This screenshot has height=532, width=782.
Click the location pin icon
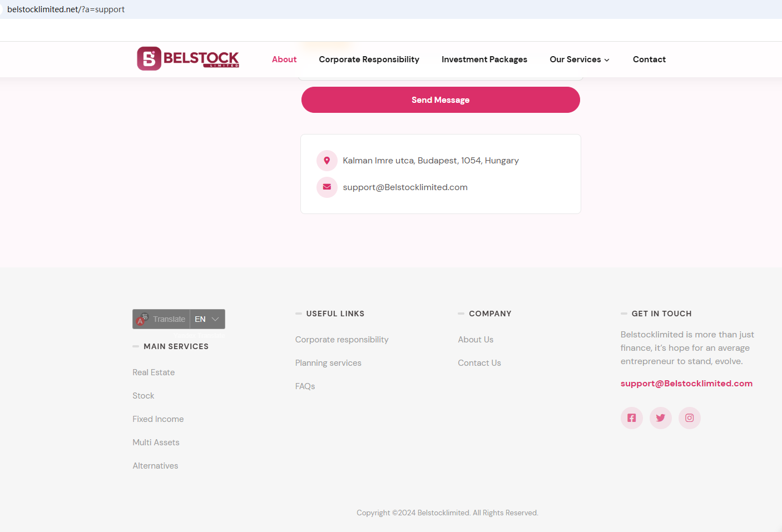coord(327,161)
